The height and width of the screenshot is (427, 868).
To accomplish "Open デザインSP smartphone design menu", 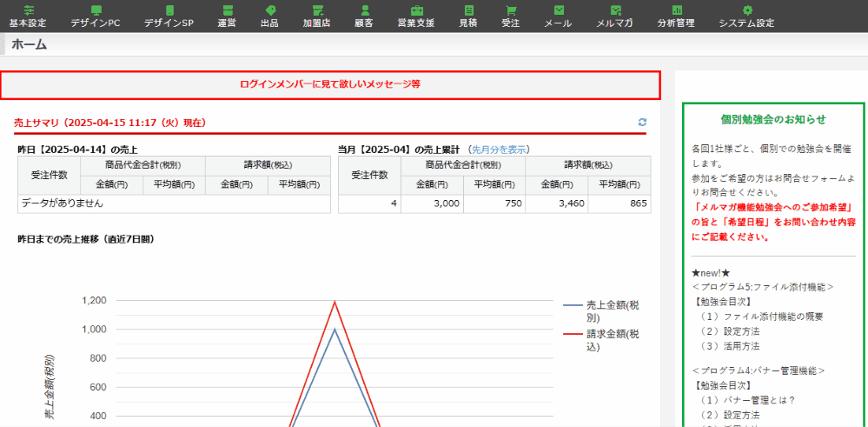I will coord(169,10).
